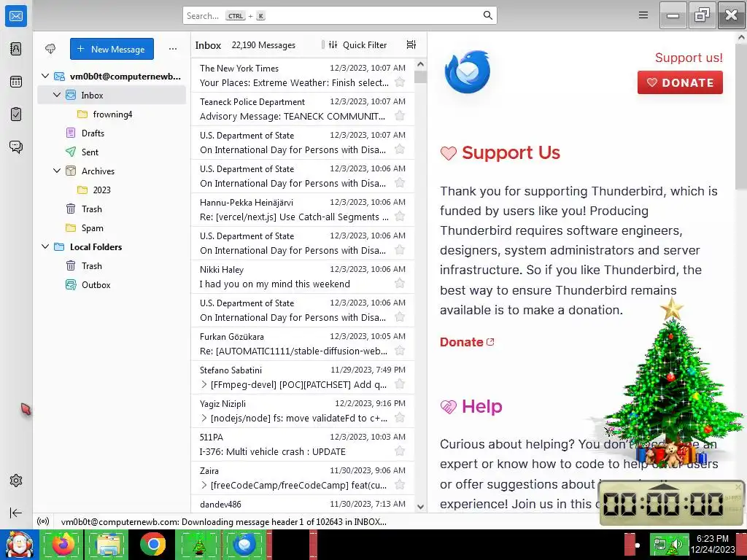Click the Thunderbird taskbar icon
The height and width of the screenshot is (560, 747).
point(244,544)
